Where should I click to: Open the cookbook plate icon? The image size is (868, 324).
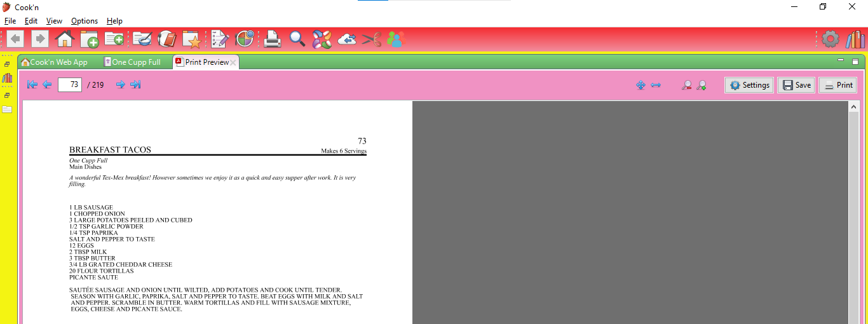click(x=166, y=39)
